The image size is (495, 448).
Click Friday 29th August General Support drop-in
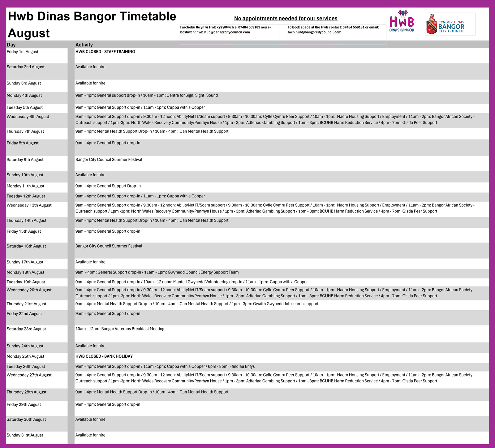108,404
